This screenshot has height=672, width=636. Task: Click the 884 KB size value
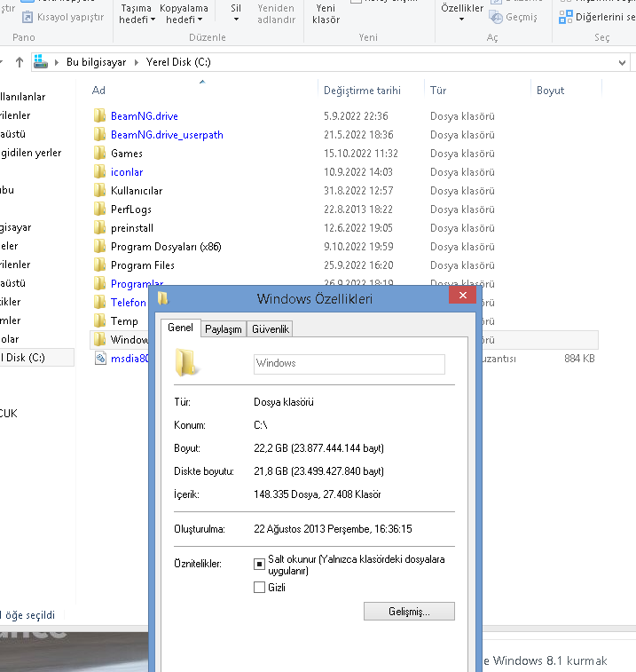point(579,359)
